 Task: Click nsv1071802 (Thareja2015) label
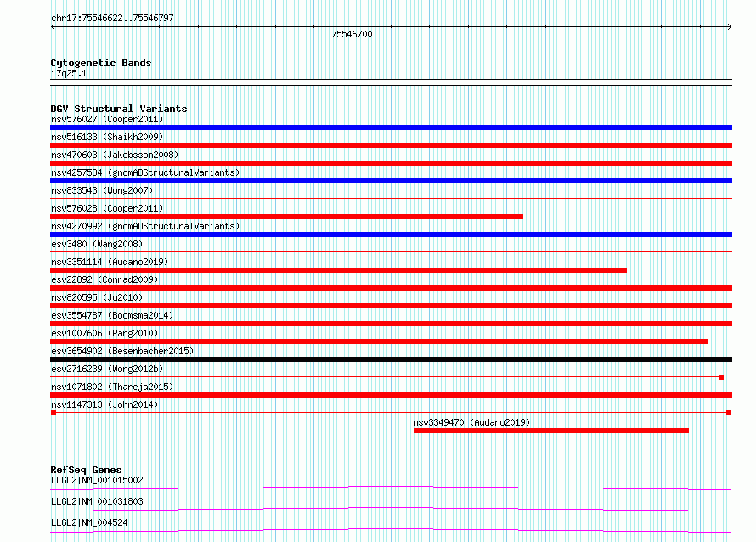pos(112,387)
